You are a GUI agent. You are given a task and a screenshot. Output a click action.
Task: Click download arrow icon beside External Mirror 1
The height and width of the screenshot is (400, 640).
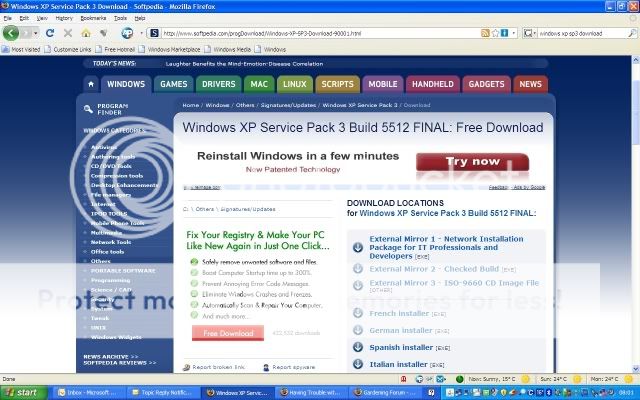(x=357, y=247)
